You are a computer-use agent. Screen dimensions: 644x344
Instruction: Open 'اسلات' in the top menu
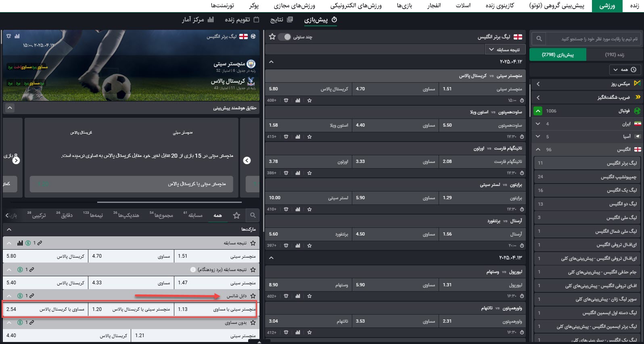click(x=463, y=6)
